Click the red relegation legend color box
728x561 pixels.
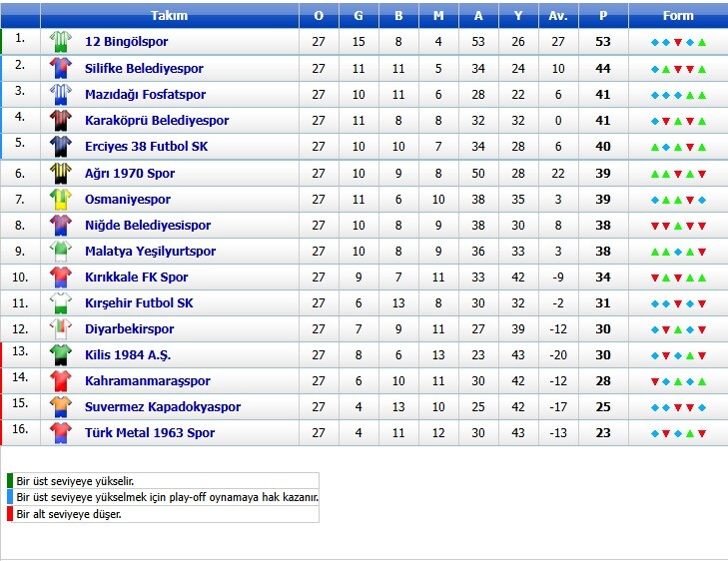pyautogui.click(x=10, y=514)
